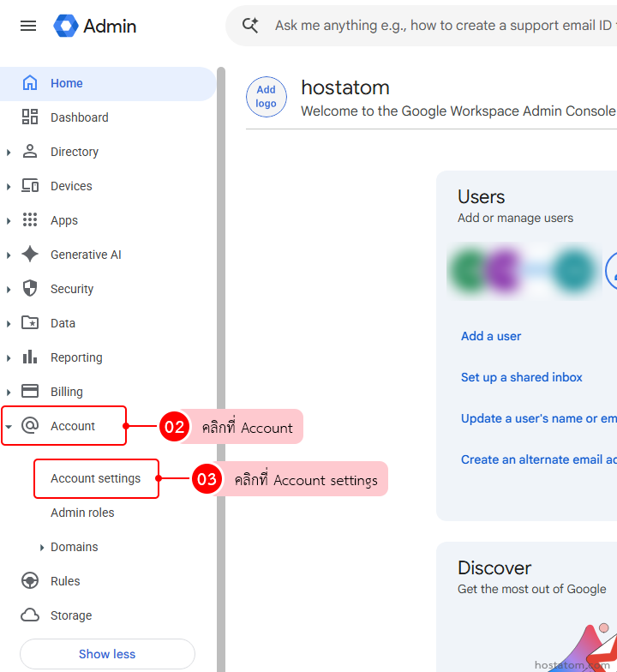Open the hamburger main menu

click(28, 26)
